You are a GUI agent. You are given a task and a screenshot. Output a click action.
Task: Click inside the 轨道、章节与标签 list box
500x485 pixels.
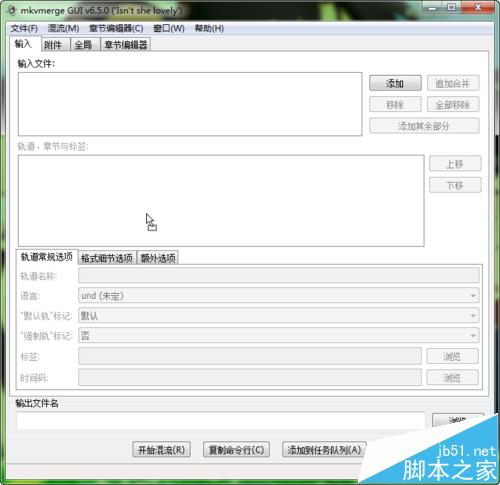221,201
